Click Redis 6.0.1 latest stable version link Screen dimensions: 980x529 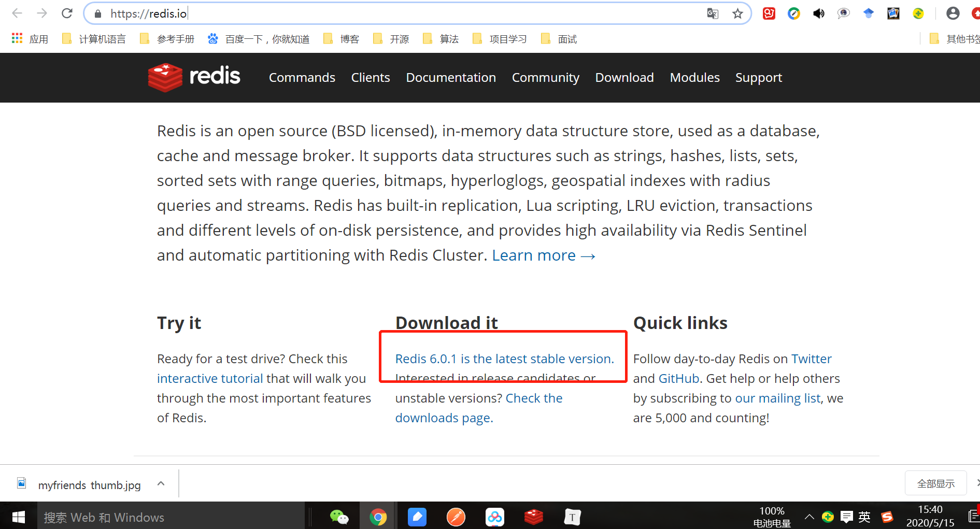point(504,359)
